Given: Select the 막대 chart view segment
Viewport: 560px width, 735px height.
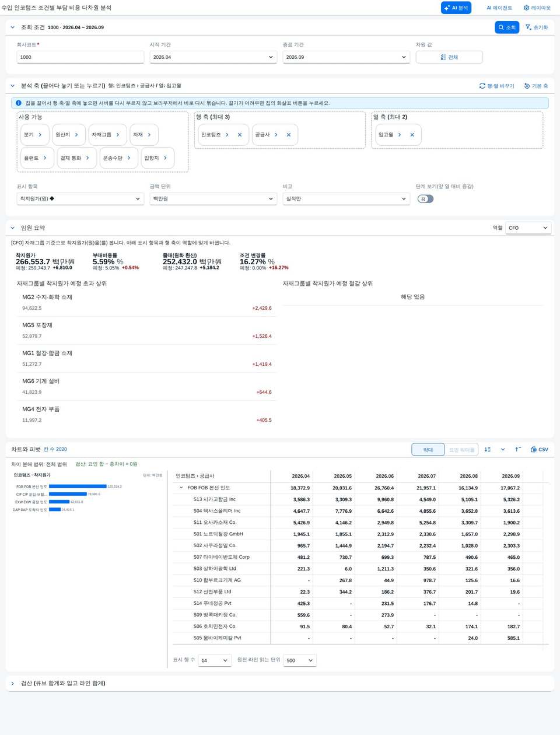Looking at the screenshot, I should [x=428, y=450].
